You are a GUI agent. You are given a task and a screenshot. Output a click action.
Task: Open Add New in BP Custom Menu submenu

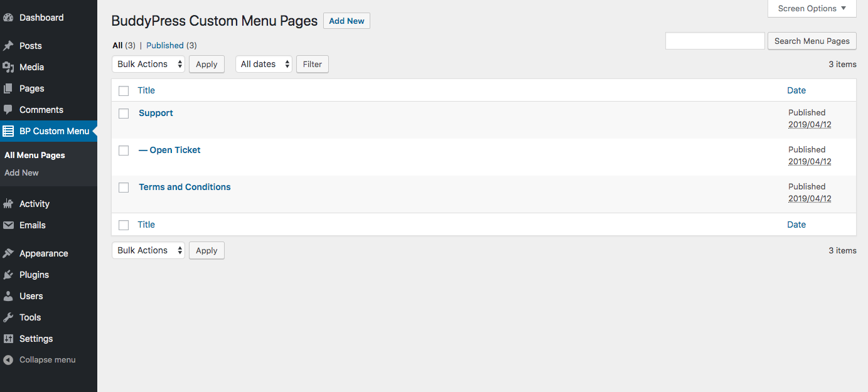[21, 172]
